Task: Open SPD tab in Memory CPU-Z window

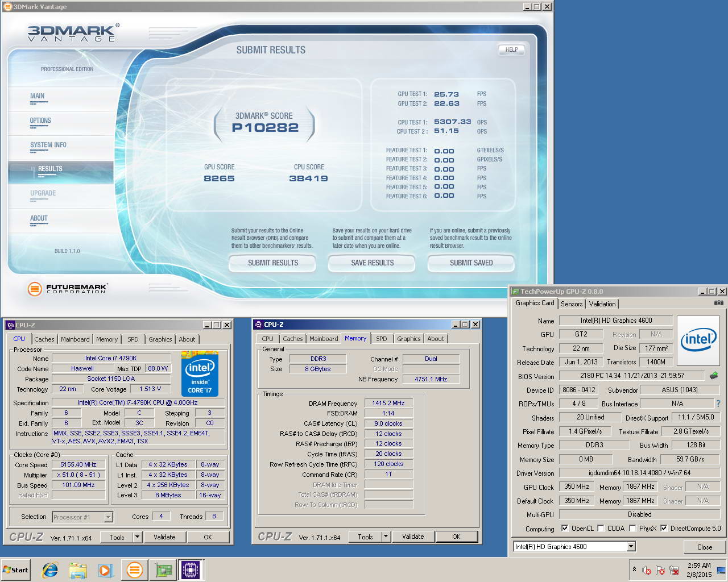Action: (x=382, y=339)
